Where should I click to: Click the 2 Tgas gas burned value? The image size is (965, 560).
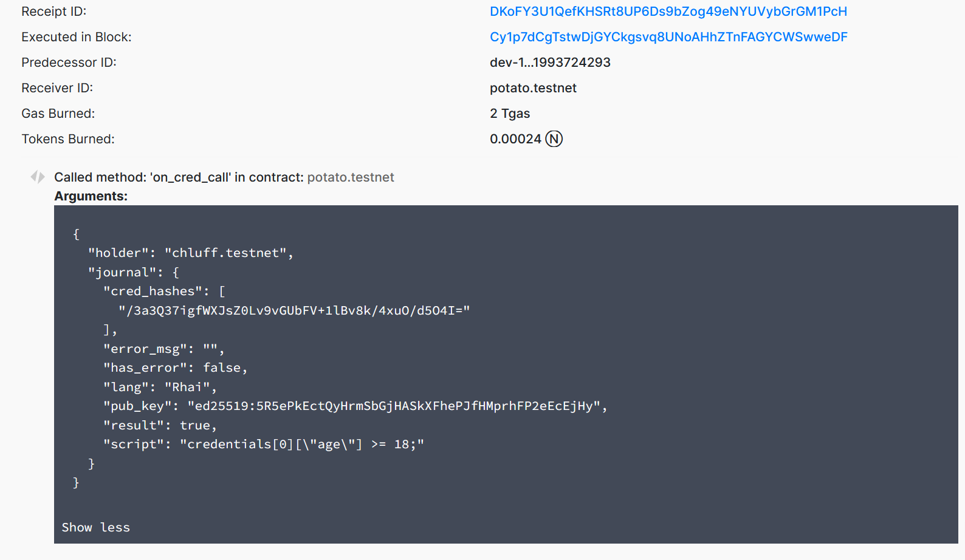[509, 114]
